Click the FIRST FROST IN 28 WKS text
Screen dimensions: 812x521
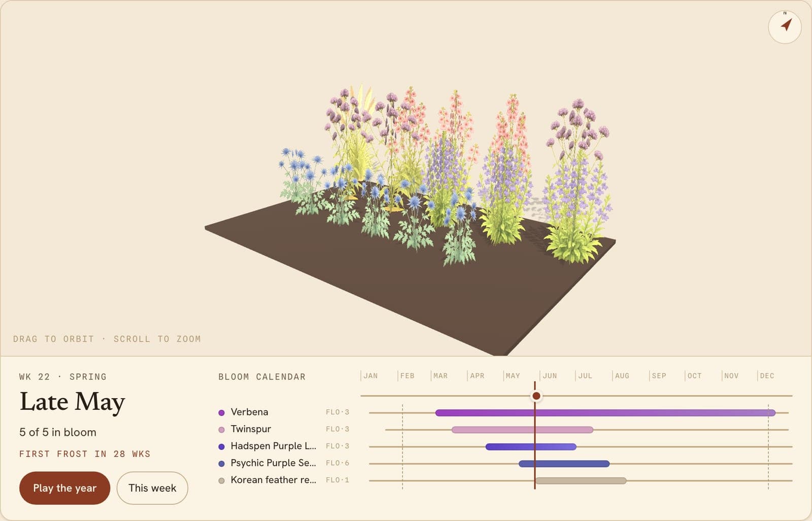click(85, 454)
